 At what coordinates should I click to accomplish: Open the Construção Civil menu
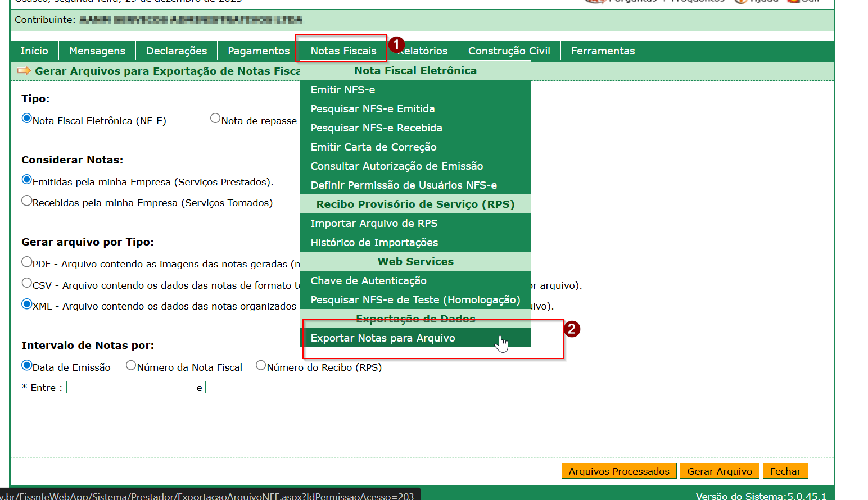[509, 51]
